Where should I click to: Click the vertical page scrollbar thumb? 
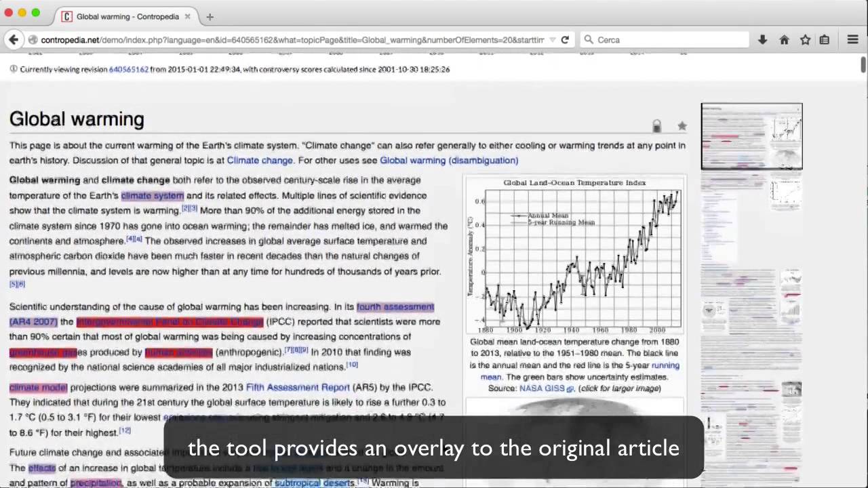(x=863, y=64)
